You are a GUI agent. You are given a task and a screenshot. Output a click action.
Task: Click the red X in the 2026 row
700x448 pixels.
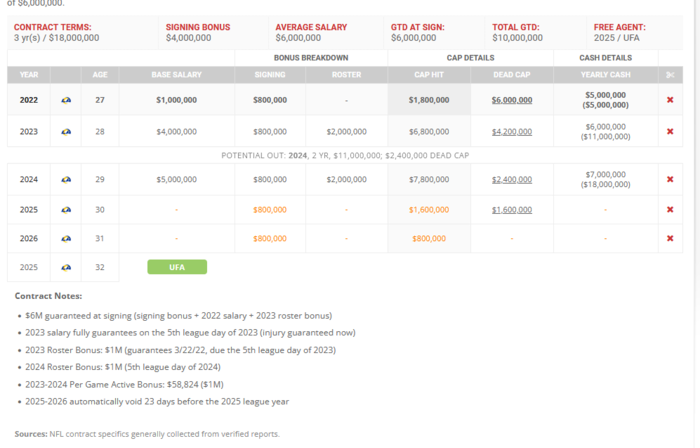(x=670, y=238)
